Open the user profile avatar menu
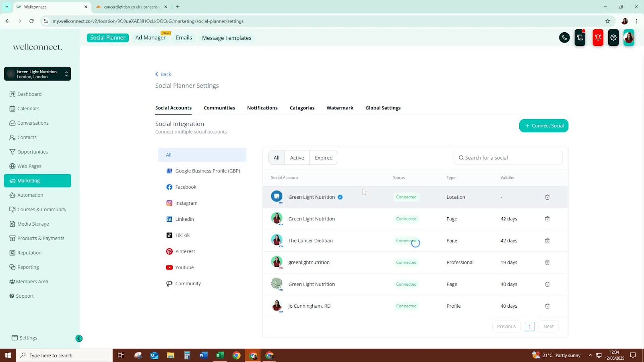The width and height of the screenshot is (644, 362). click(629, 38)
